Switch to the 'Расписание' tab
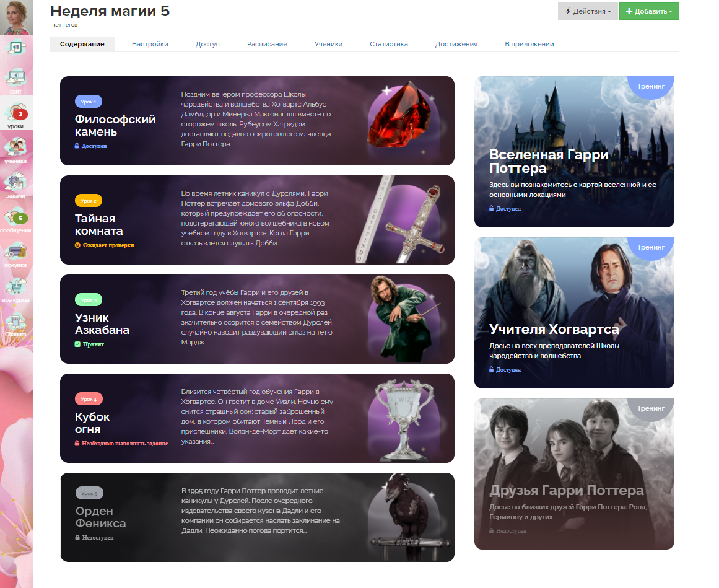Image resolution: width=719 pixels, height=588 pixels. [x=267, y=44]
